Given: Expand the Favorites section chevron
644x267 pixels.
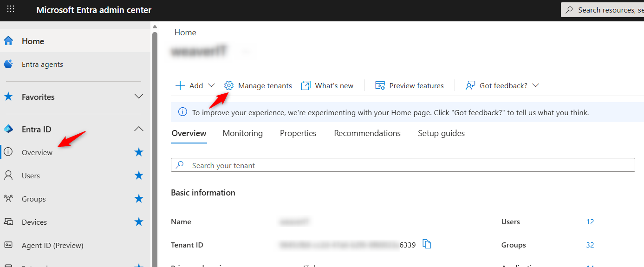Looking at the screenshot, I should coord(138,97).
